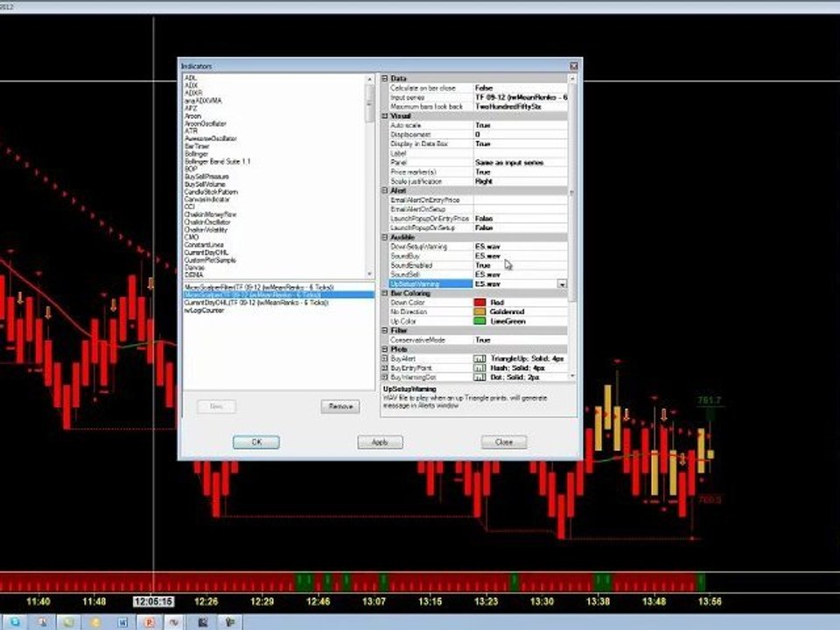This screenshot has width=840, height=630.
Task: Select ChaikinOscillator indicator
Action: point(207,221)
